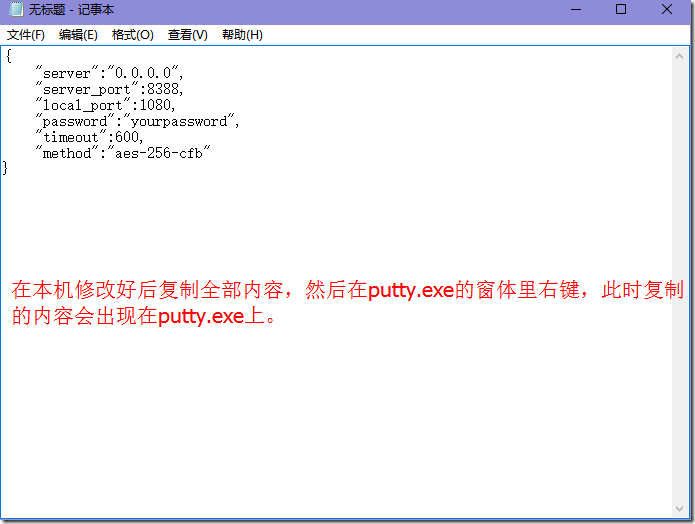This screenshot has width=695, height=524.
Task: Click the "server_port":8388 line
Action: [x=109, y=89]
